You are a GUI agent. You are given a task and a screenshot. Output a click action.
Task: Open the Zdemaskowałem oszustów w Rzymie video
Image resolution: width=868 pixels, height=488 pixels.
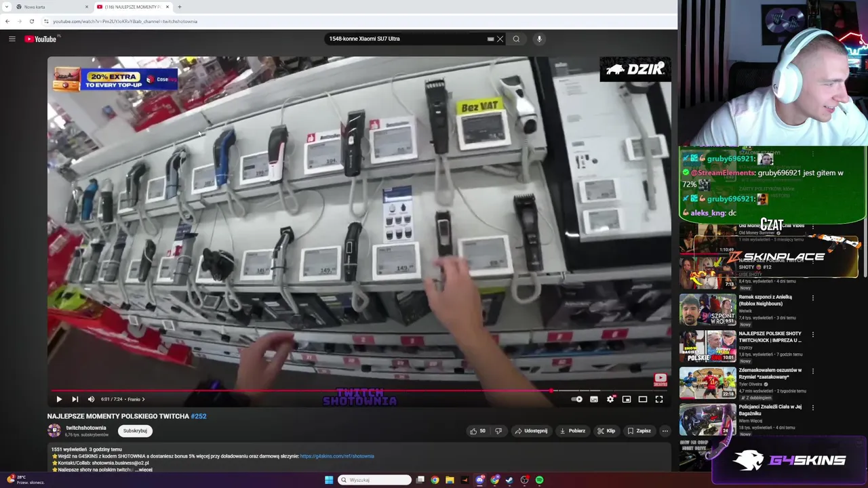click(770, 373)
